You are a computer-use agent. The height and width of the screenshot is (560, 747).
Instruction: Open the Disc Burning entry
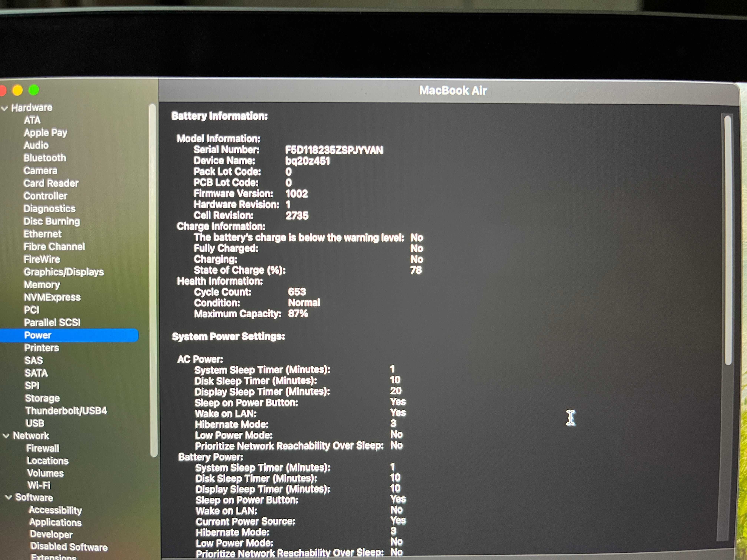tap(52, 221)
